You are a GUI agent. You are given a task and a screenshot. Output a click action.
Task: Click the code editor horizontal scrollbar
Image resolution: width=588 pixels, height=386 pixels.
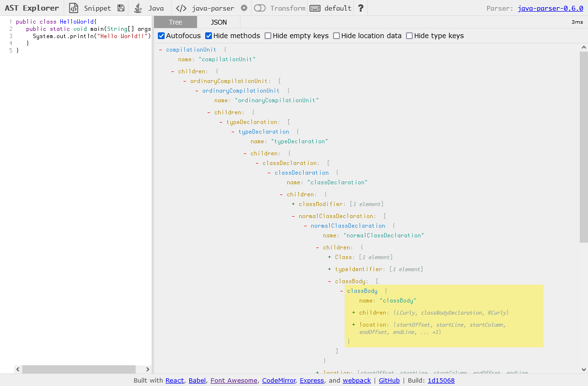79,369
